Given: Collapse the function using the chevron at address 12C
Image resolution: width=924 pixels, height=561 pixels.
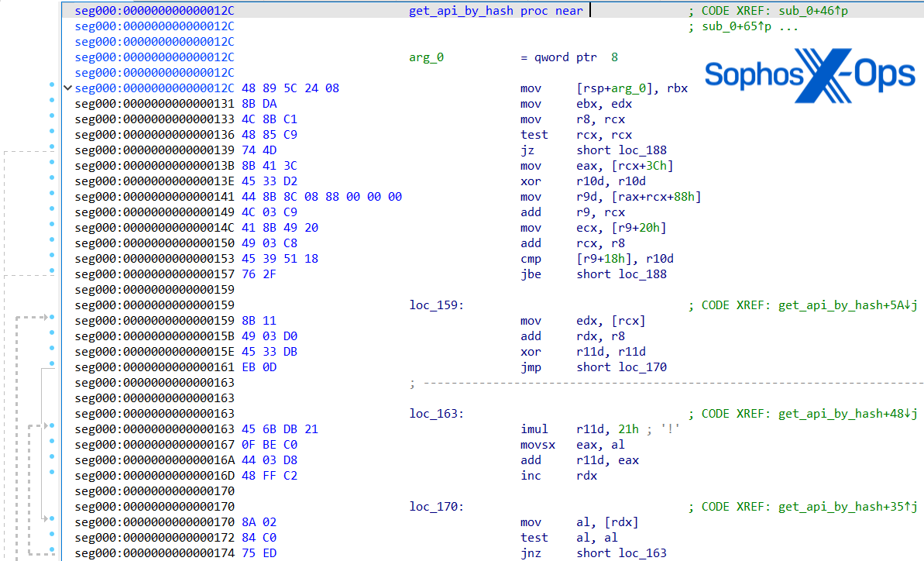Looking at the screenshot, I should point(67,88).
